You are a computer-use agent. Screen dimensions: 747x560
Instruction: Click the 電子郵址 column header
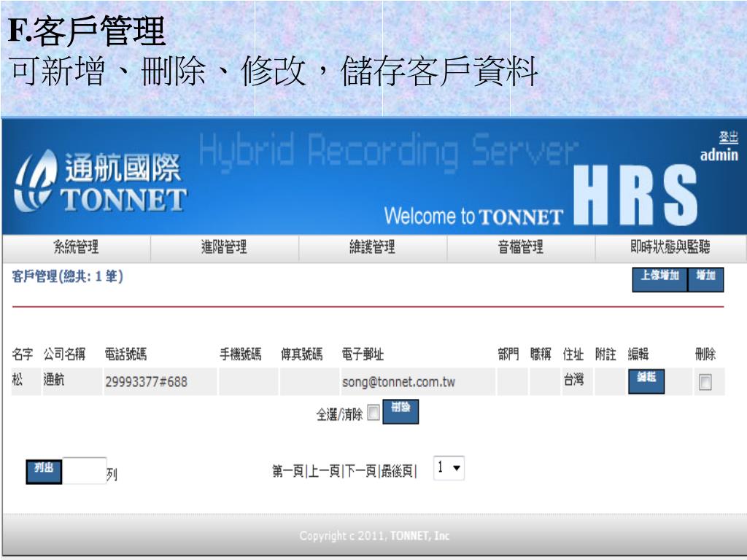click(363, 354)
